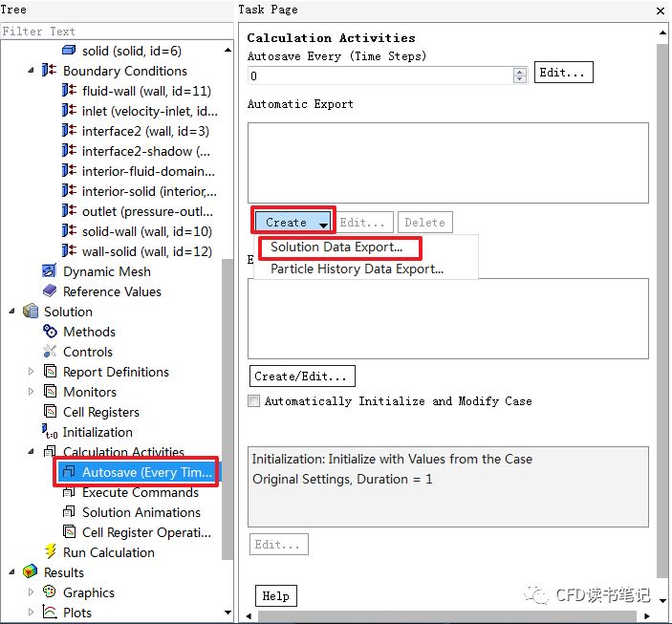
Task: Enable Automatically Initialize and Modify Case
Action: pos(254,401)
